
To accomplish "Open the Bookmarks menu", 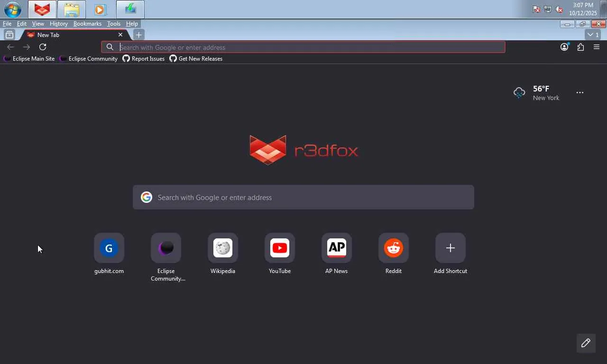I will coord(87,24).
